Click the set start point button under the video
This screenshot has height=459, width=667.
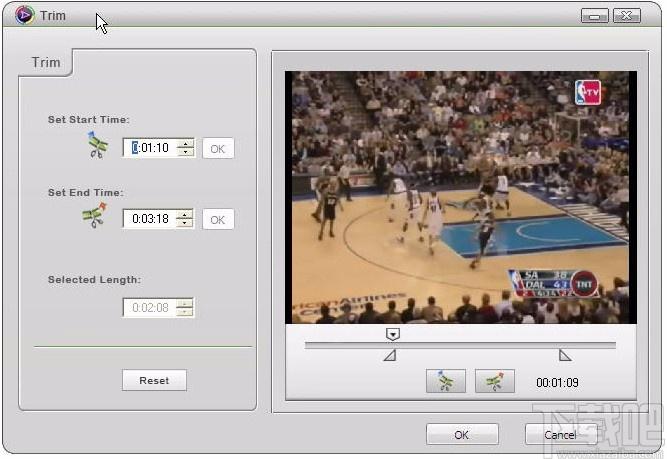pos(445,381)
